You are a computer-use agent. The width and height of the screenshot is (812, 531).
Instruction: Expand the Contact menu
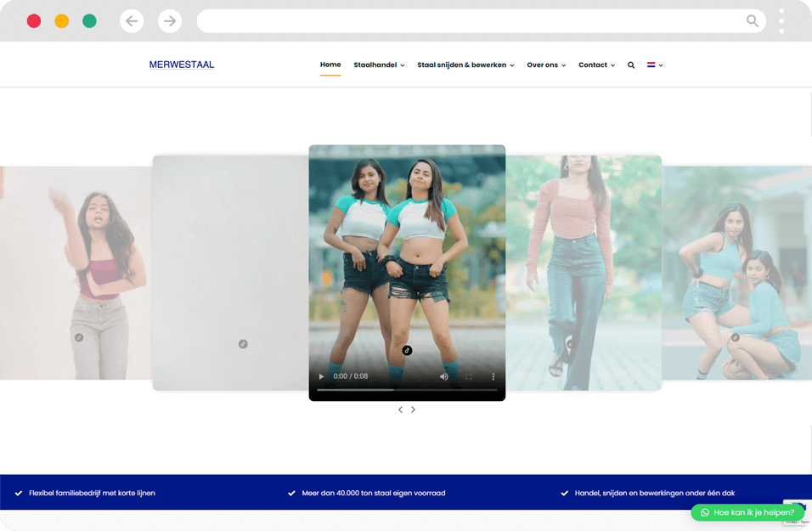point(596,65)
